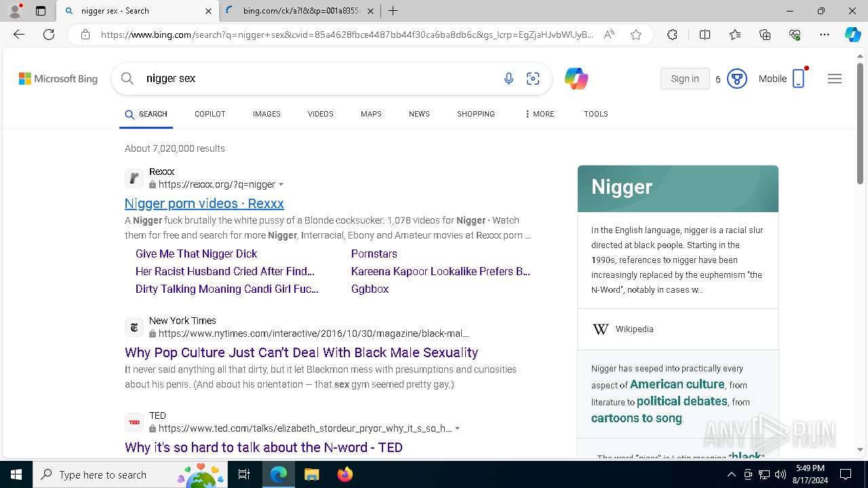Open the volume control in tray
868x488 pixels.
(x=781, y=474)
